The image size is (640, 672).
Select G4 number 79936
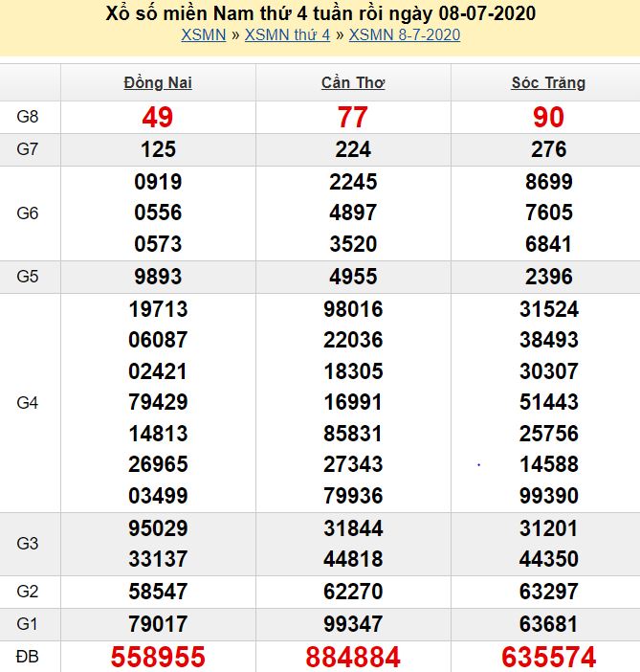tap(353, 496)
